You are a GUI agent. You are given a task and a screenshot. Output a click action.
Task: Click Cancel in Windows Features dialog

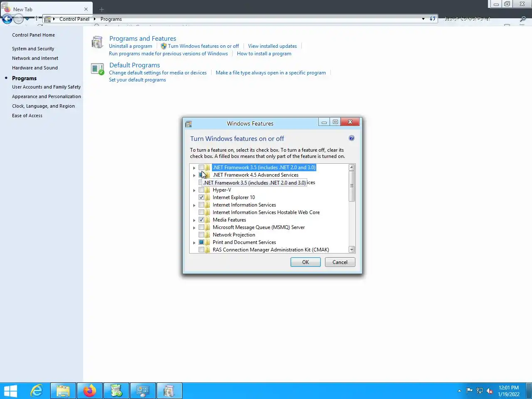click(340, 262)
